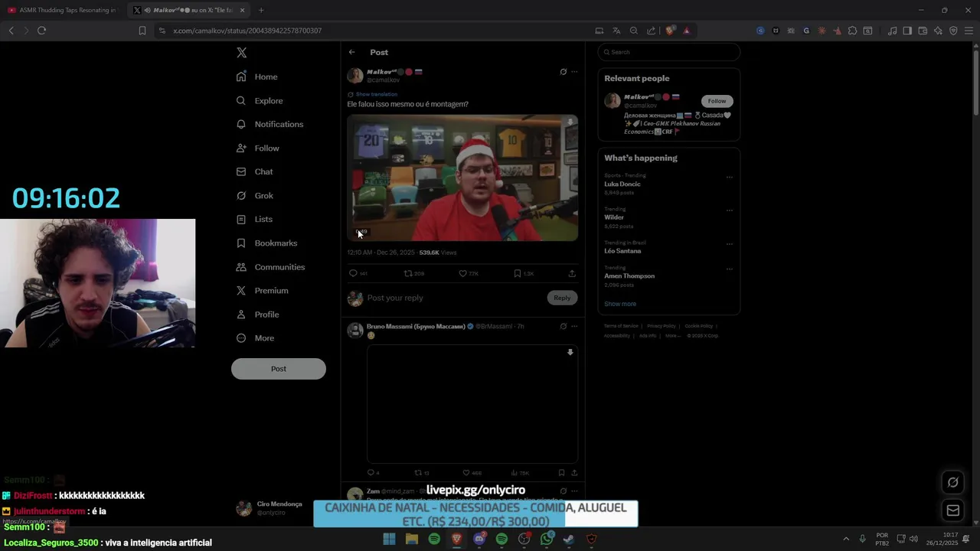Click Show more under trends
Image resolution: width=980 pixels, height=551 pixels.
620,304
